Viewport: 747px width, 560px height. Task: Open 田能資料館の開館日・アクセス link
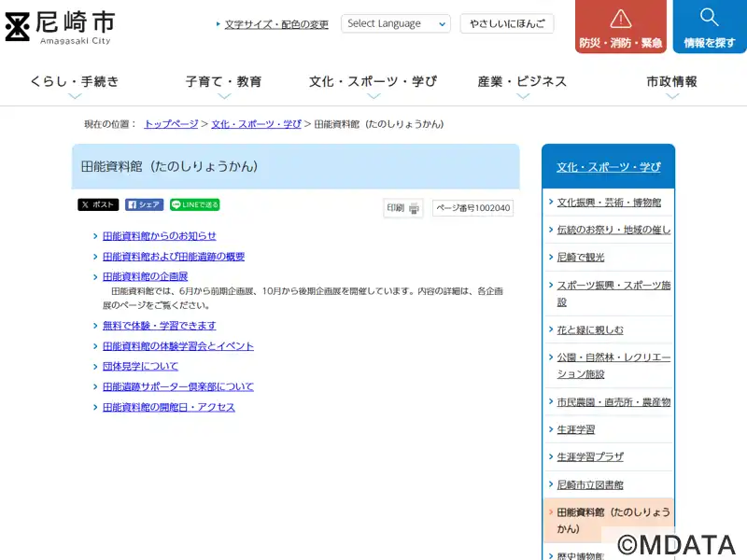pyautogui.click(x=168, y=407)
